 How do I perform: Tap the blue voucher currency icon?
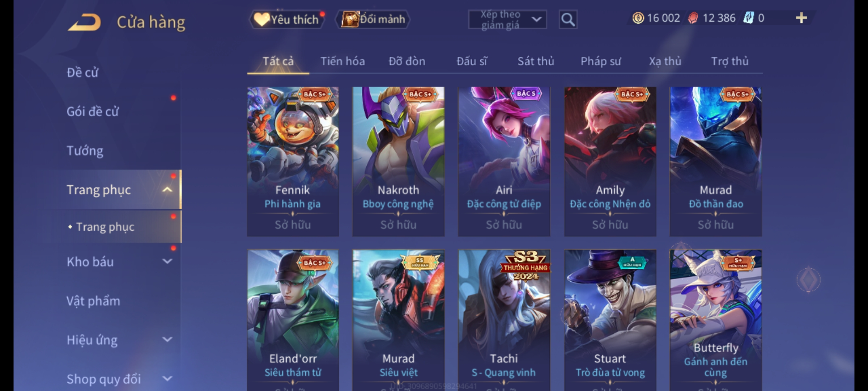pos(748,18)
